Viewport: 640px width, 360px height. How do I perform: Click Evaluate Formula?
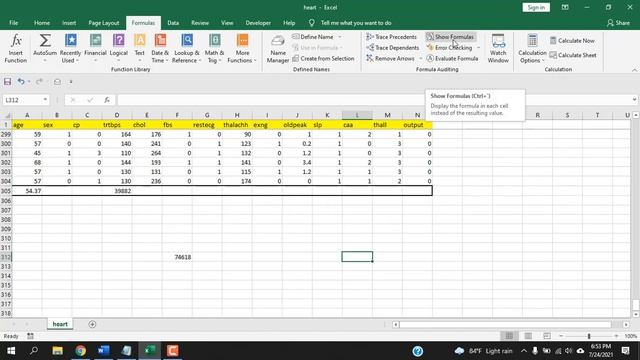[x=452, y=58]
